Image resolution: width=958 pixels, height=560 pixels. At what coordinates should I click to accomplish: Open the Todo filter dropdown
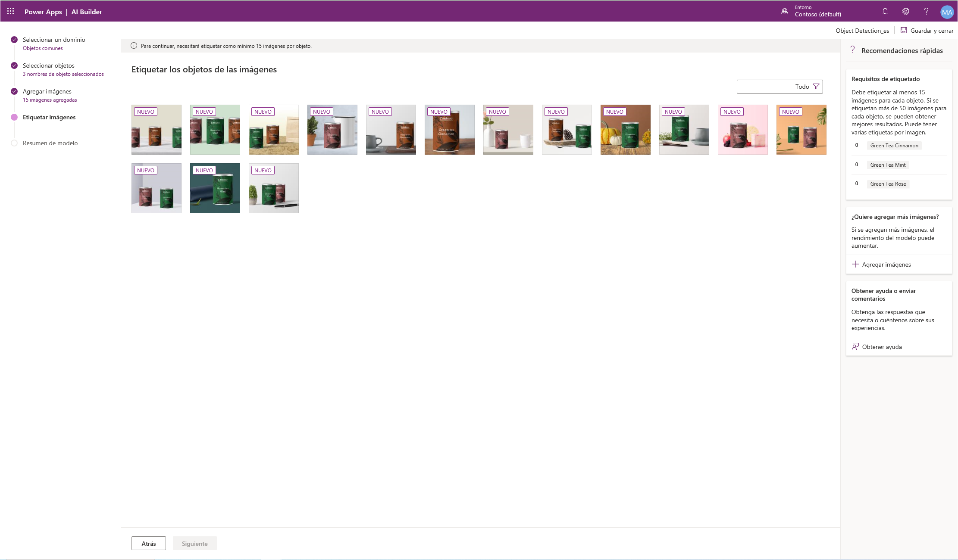point(780,87)
